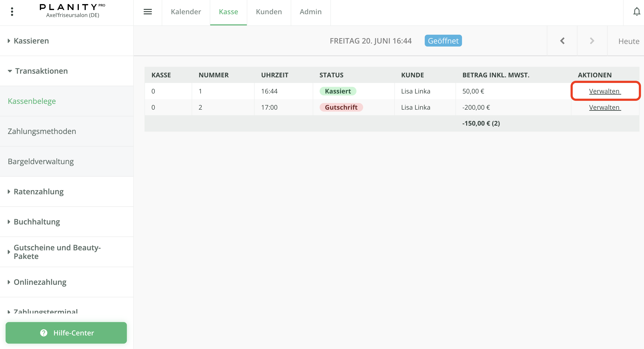Click Verwalten for the Gutschrift receipt
644x349 pixels.
(x=605, y=108)
